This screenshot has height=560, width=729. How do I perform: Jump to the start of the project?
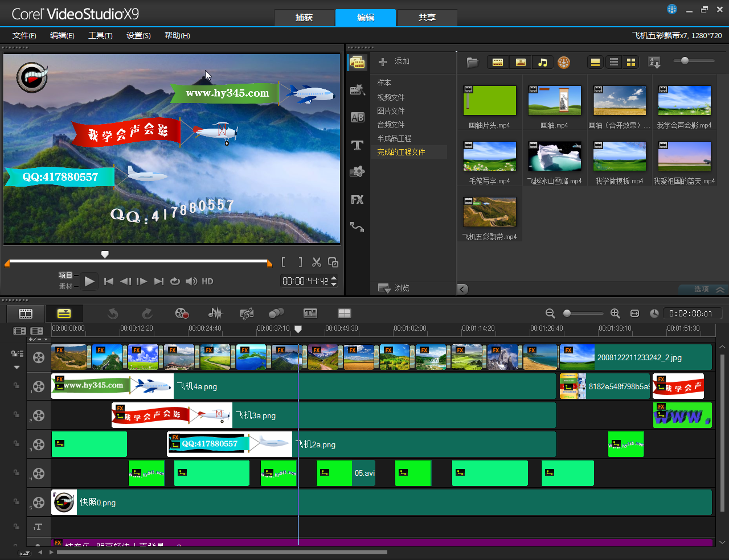pos(109,281)
